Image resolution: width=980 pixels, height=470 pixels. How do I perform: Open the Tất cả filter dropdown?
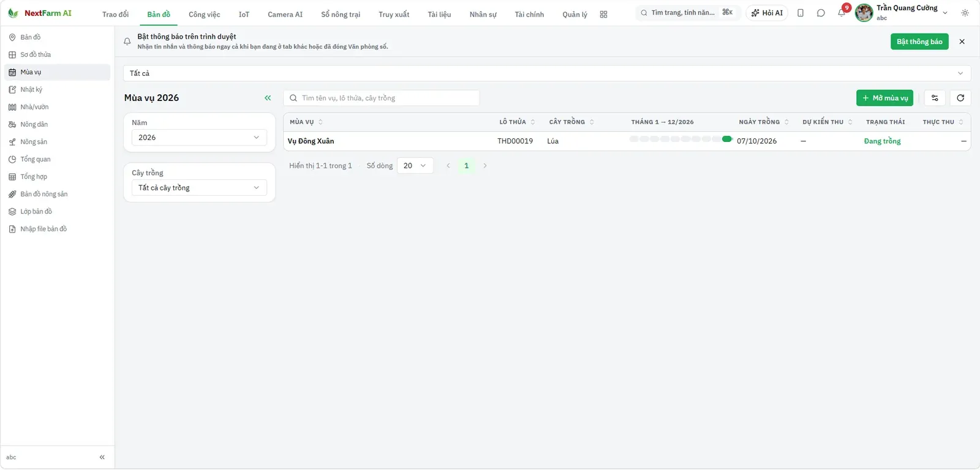[x=547, y=73]
